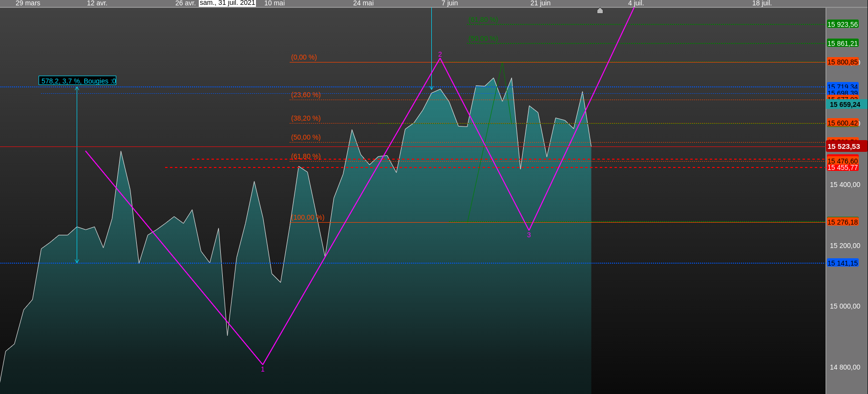Select the Fibonacci "(100,00 %)" label
868x394 pixels.
pos(308,217)
